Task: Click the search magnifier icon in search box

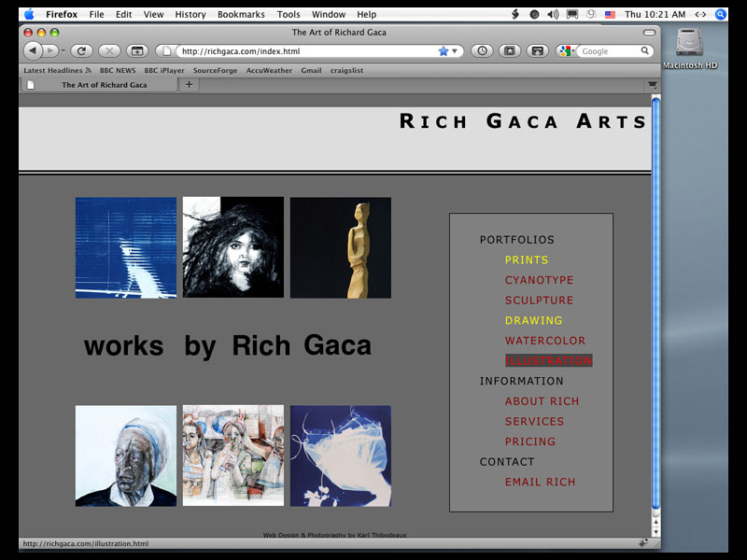Action: (644, 50)
